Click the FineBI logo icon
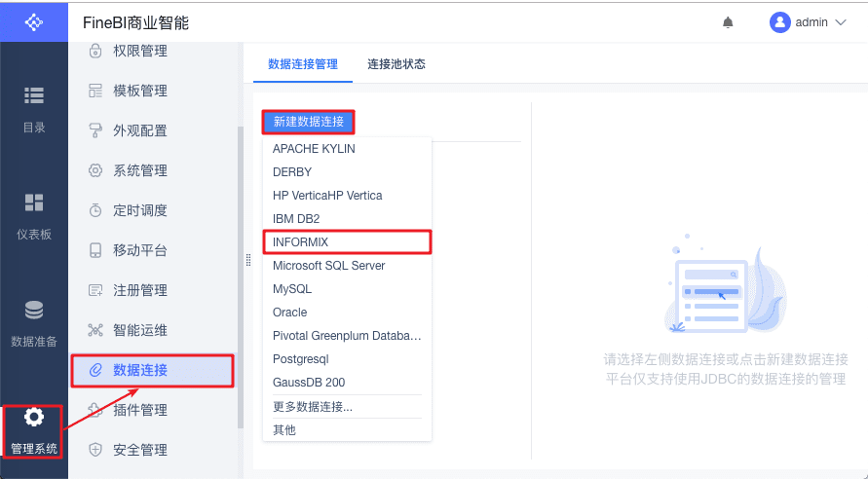The image size is (868, 479). pyautogui.click(x=34, y=21)
